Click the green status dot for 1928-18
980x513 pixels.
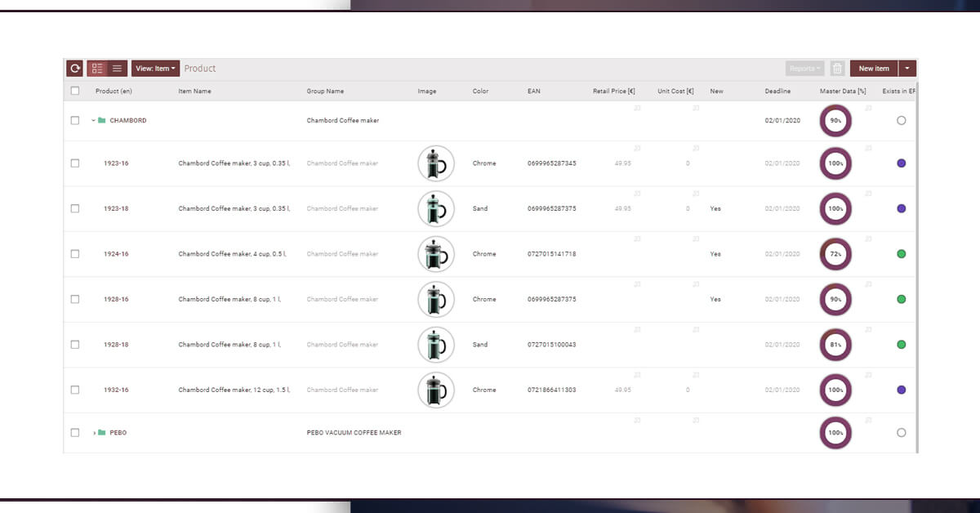point(901,345)
